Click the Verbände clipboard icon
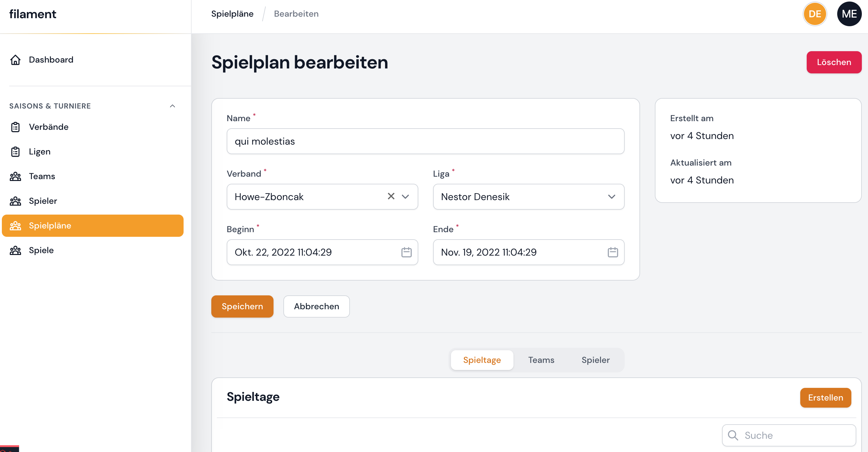Viewport: 868px width, 452px height. (15, 127)
